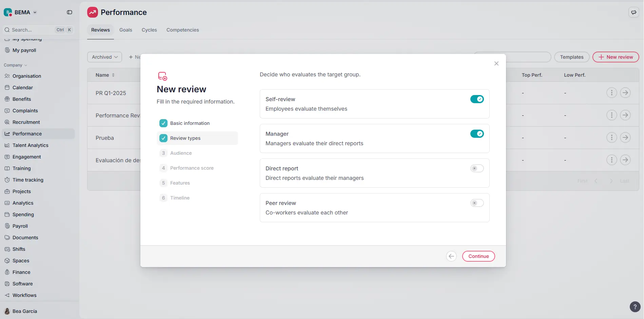644x319 pixels.
Task: Click the BEMA workspace logo icon
Action: tap(7, 12)
